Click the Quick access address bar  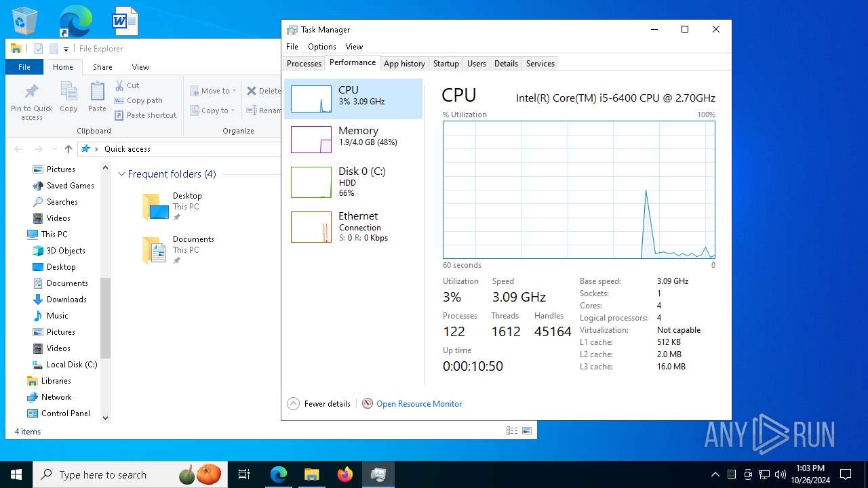coord(180,149)
